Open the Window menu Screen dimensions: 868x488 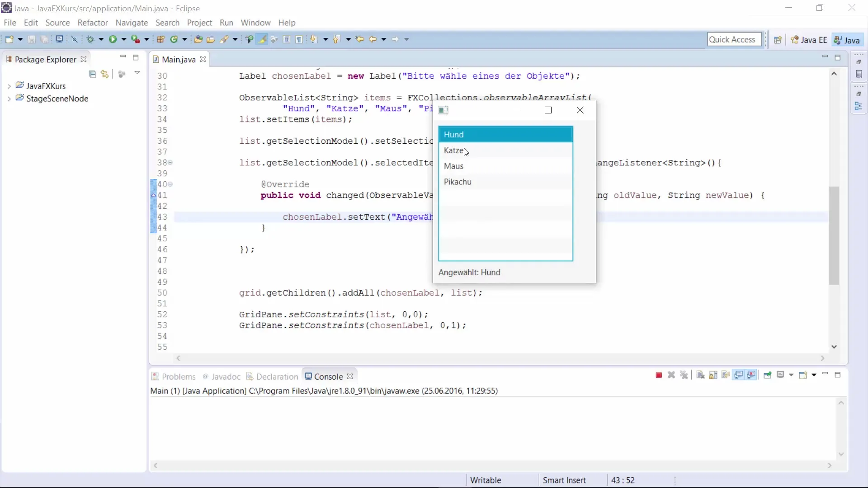[x=255, y=23]
